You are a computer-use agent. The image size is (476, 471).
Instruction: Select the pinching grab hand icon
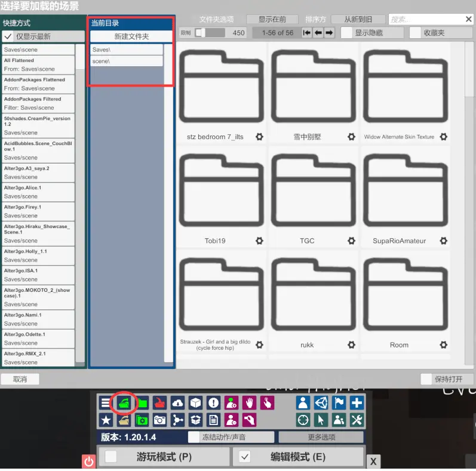coord(249,420)
